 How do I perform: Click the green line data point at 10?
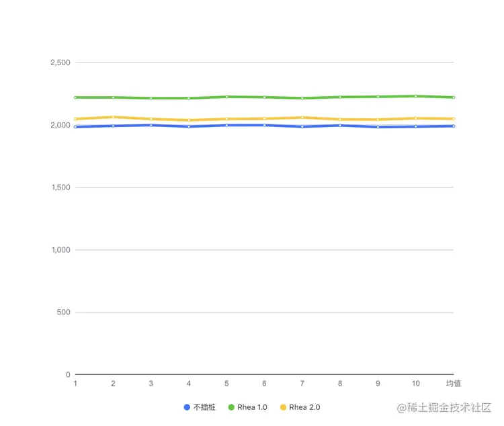416,96
